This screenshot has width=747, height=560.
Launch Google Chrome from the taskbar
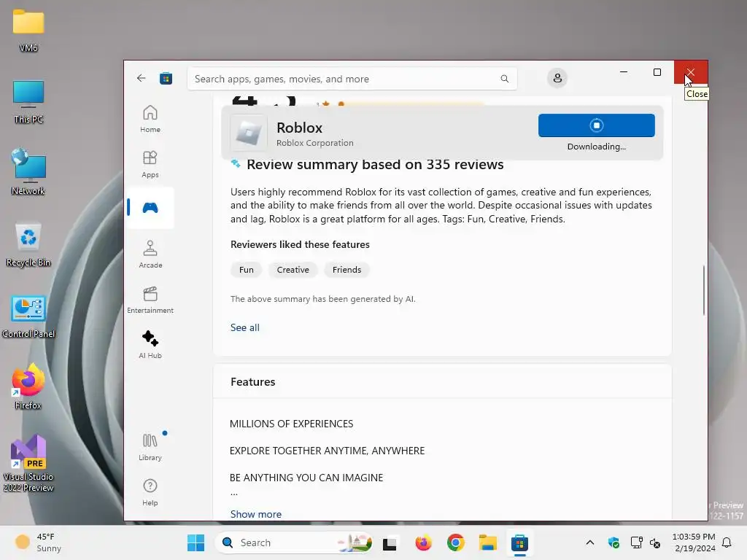(456, 542)
